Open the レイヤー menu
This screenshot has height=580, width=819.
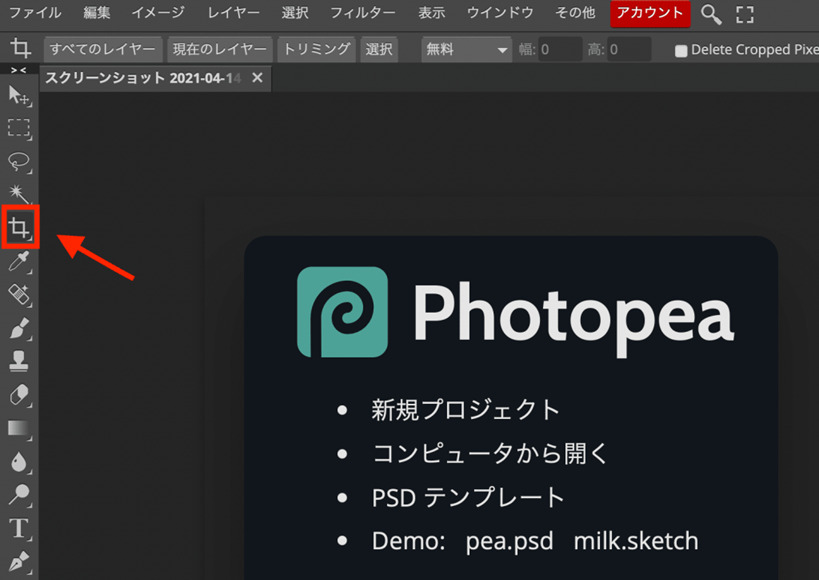click(233, 13)
